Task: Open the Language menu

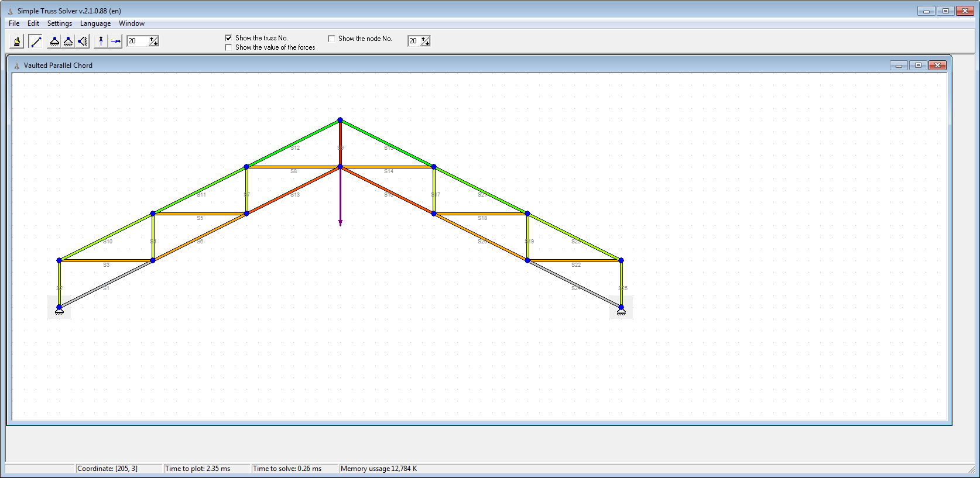Action: coord(95,23)
